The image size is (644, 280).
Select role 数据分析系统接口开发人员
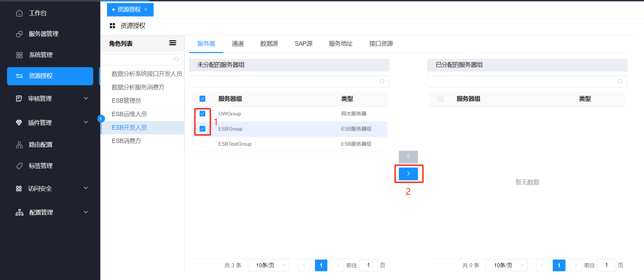pos(147,74)
